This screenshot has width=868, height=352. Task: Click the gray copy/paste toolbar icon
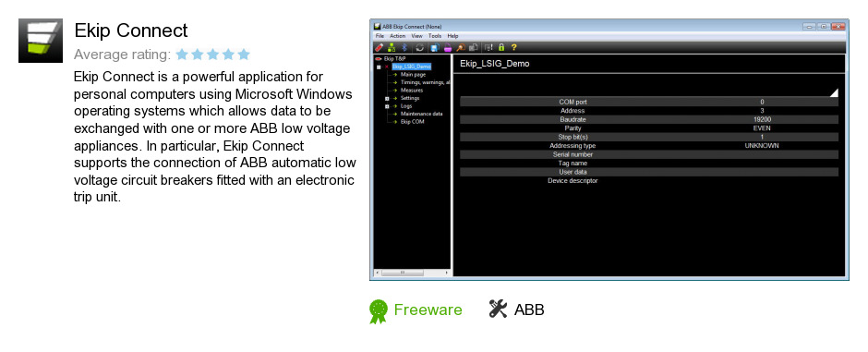click(474, 48)
